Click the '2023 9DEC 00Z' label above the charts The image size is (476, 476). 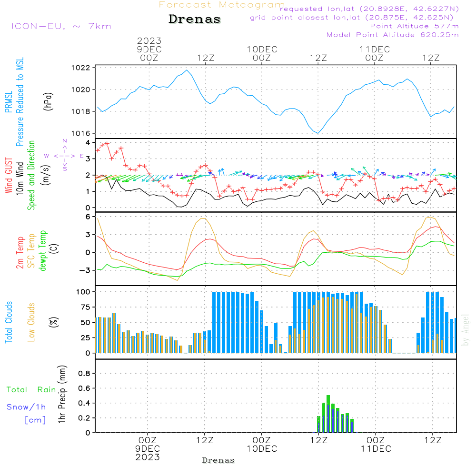coord(149,49)
